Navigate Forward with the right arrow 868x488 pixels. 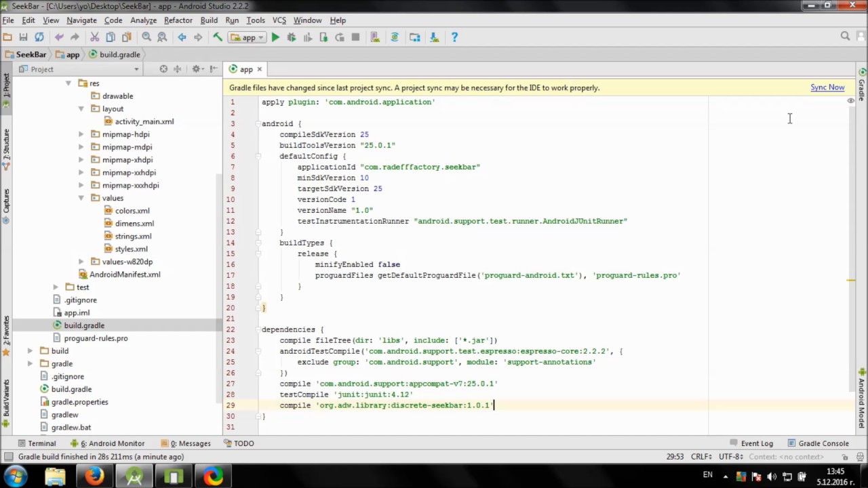(198, 37)
